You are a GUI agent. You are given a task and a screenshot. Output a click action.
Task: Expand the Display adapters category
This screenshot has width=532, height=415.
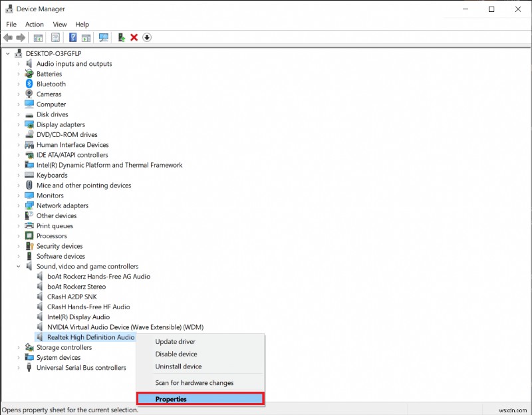point(20,124)
